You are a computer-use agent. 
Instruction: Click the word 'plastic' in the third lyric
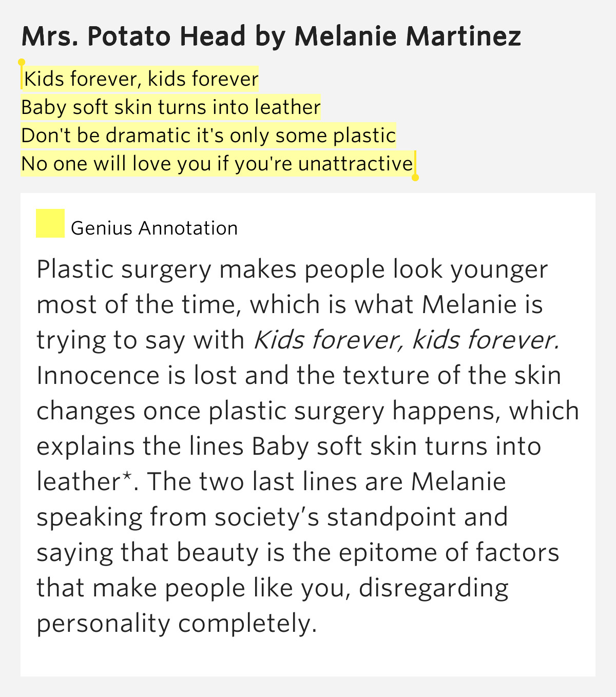pos(364,135)
